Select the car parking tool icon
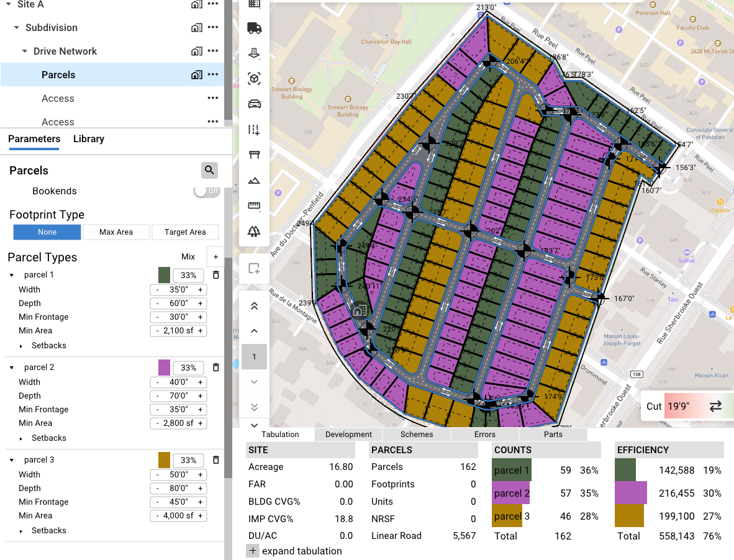This screenshot has width=734, height=560. (x=254, y=104)
